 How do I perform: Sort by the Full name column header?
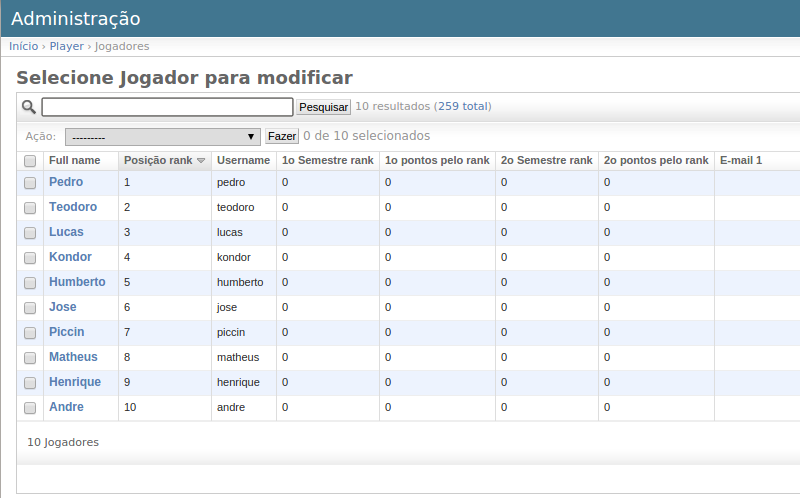[75, 160]
